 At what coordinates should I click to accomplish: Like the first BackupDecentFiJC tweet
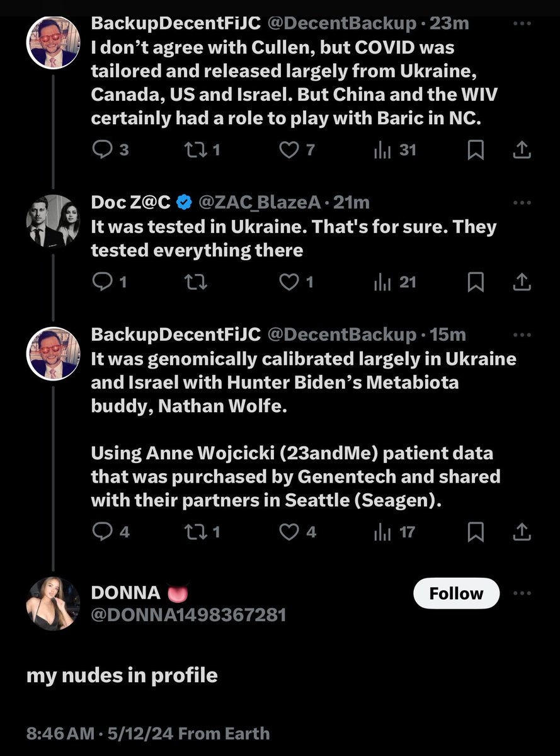click(x=289, y=150)
